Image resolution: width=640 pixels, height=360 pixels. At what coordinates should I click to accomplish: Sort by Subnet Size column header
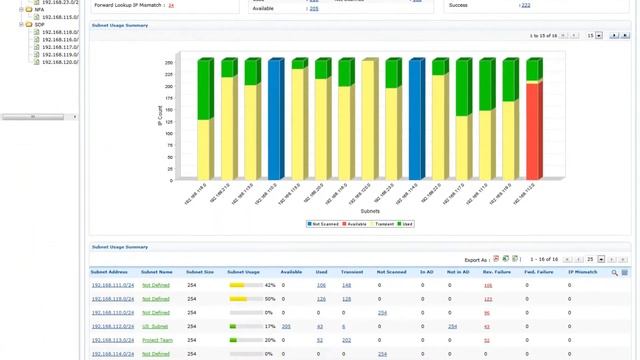click(200, 272)
